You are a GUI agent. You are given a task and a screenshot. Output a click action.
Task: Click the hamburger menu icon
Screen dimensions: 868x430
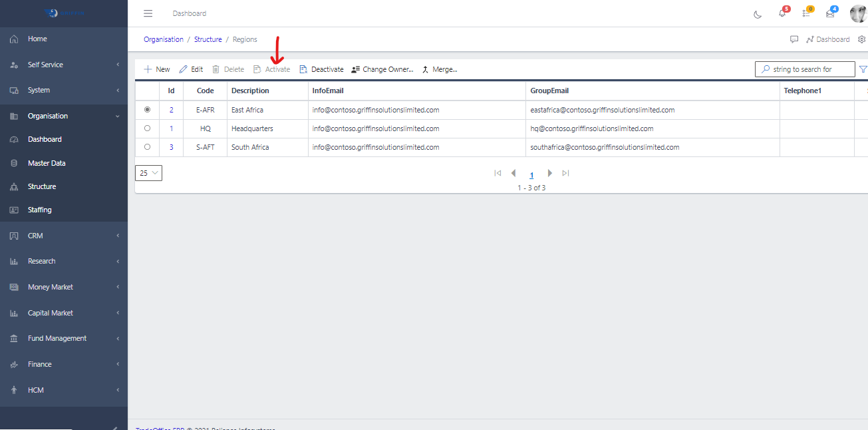[x=148, y=13]
